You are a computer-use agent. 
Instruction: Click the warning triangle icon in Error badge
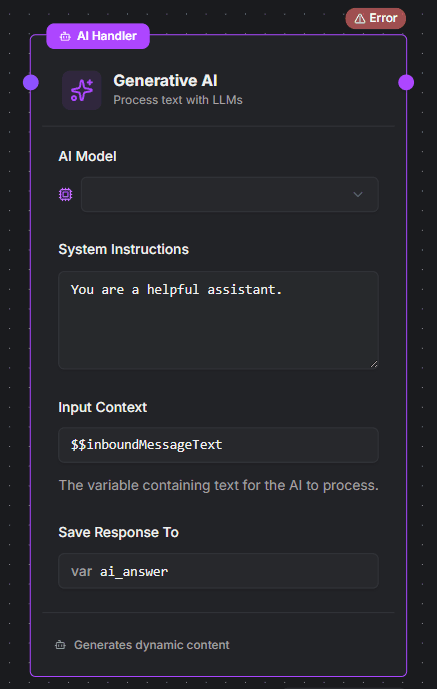(360, 18)
